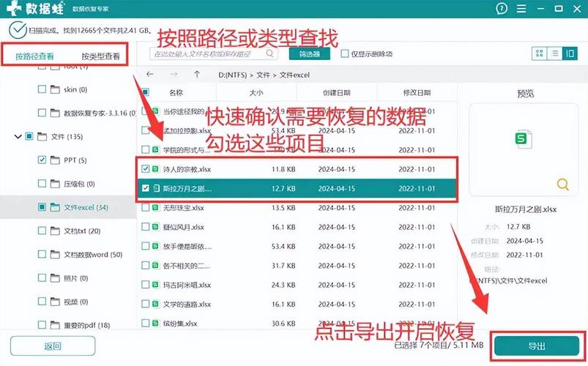Click the PPT folder icon

tap(55, 160)
